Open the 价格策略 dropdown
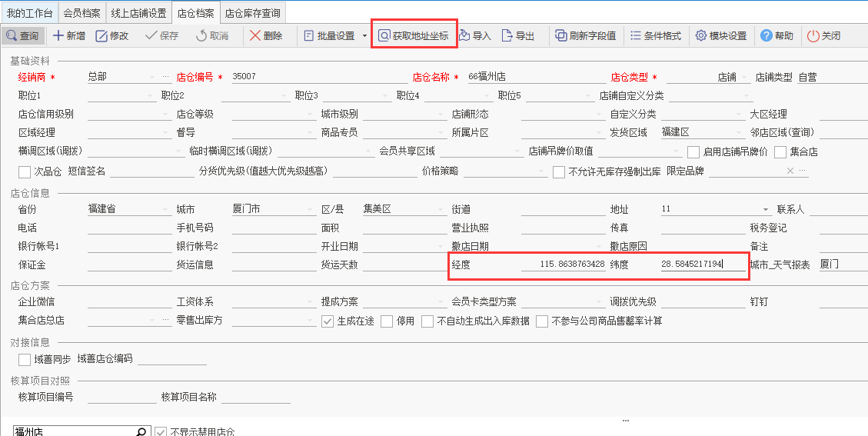This screenshot has height=436, width=868. pos(542,171)
